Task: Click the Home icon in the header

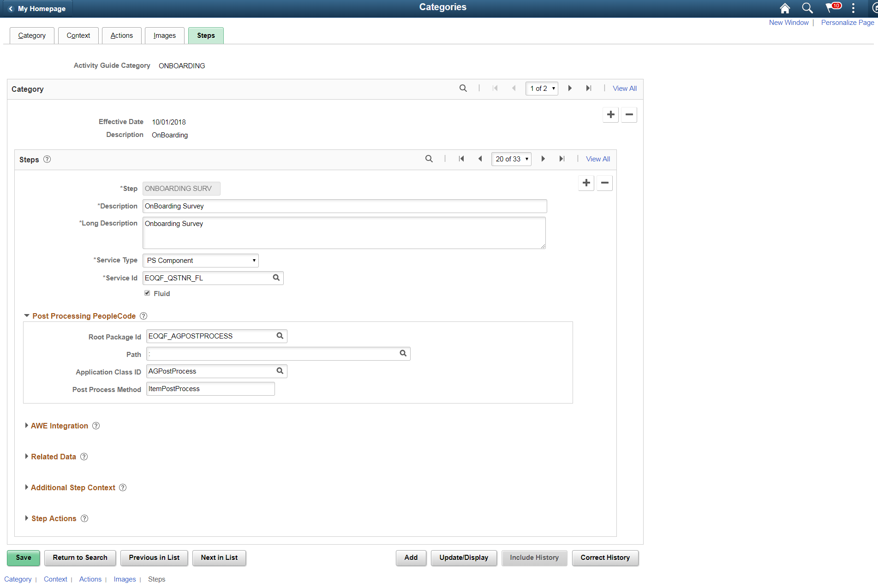Action: (x=784, y=8)
